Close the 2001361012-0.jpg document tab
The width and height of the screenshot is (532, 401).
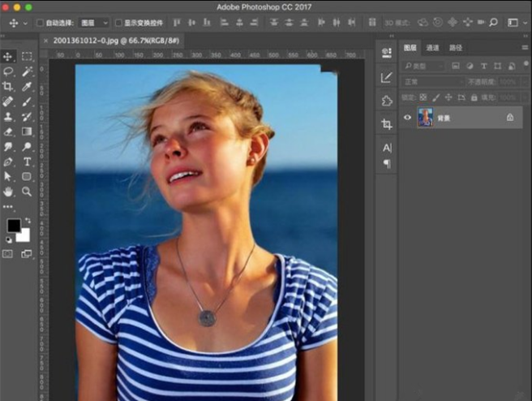(45, 39)
